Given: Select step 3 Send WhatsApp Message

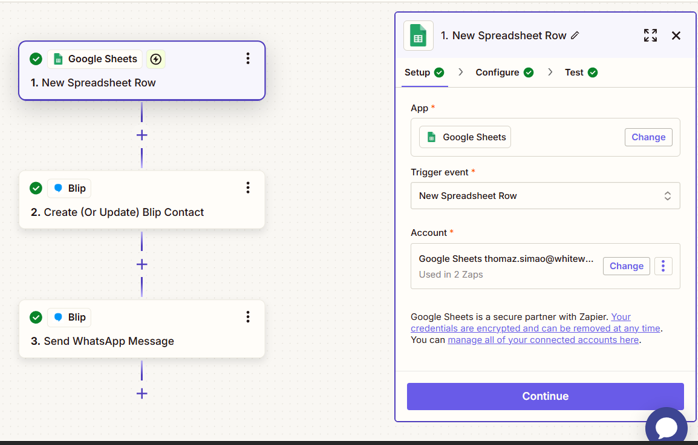Looking at the screenshot, I should point(102,341).
